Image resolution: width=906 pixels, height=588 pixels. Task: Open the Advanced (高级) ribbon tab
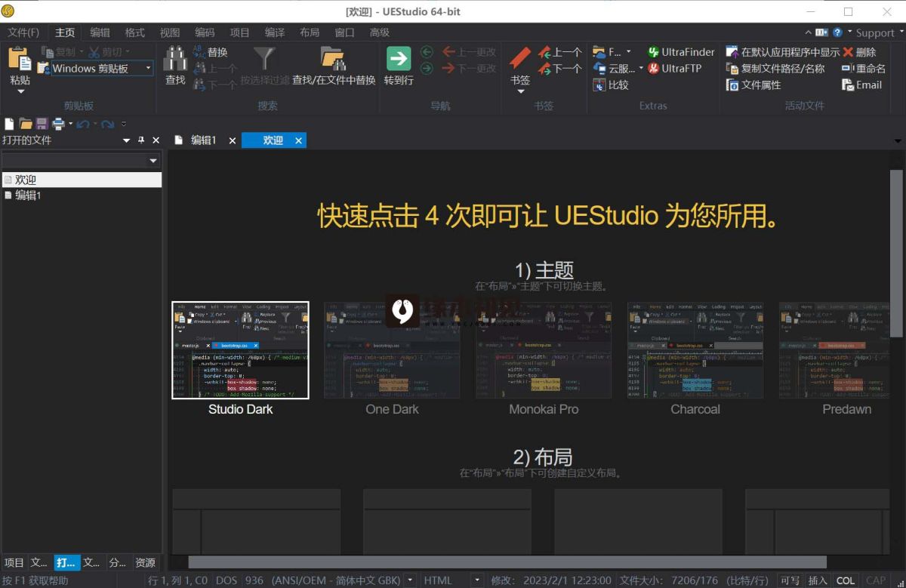pyautogui.click(x=380, y=32)
